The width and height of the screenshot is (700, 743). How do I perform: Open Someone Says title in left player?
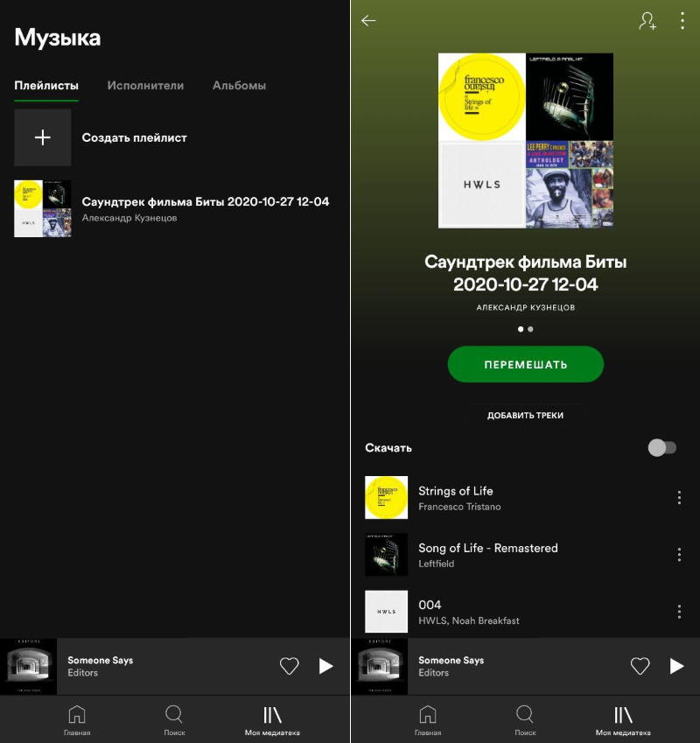point(101,660)
